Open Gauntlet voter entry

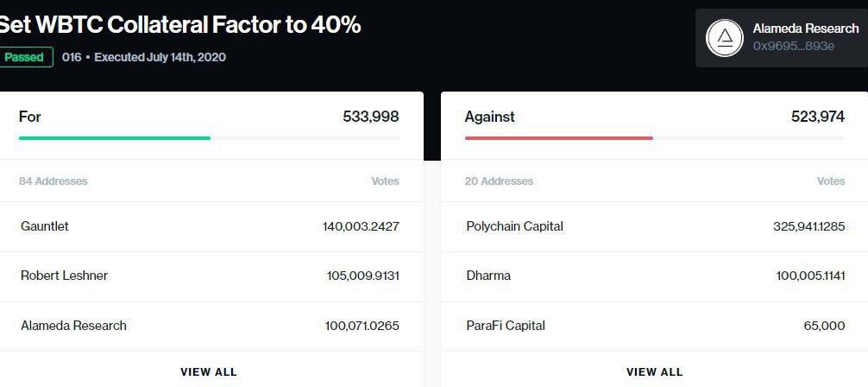(x=45, y=226)
